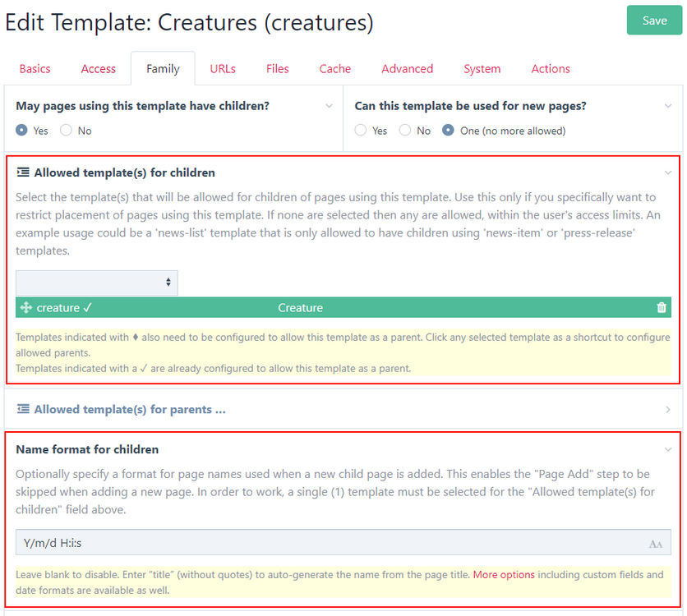Follow the More options link
This screenshot has width=687, height=616.
point(504,575)
